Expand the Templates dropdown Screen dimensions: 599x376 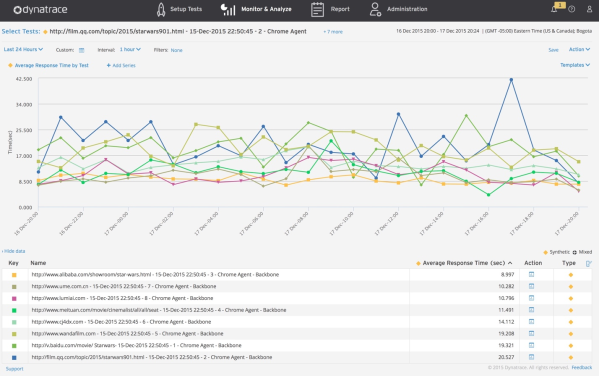pos(575,65)
